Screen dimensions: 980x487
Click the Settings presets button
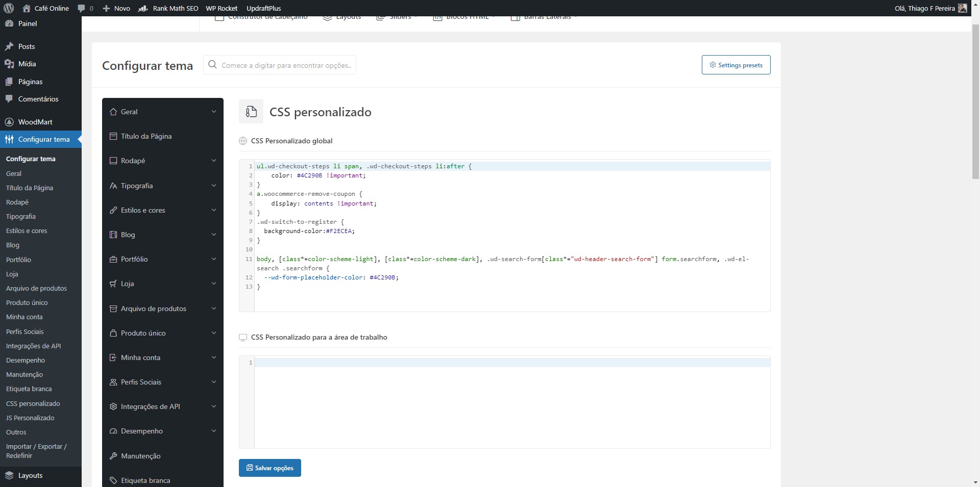click(x=736, y=65)
